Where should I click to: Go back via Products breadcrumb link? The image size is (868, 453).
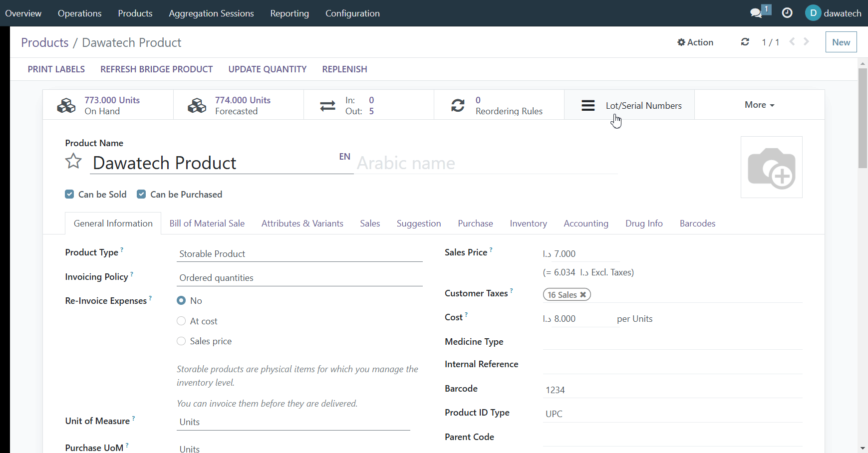pos(45,43)
